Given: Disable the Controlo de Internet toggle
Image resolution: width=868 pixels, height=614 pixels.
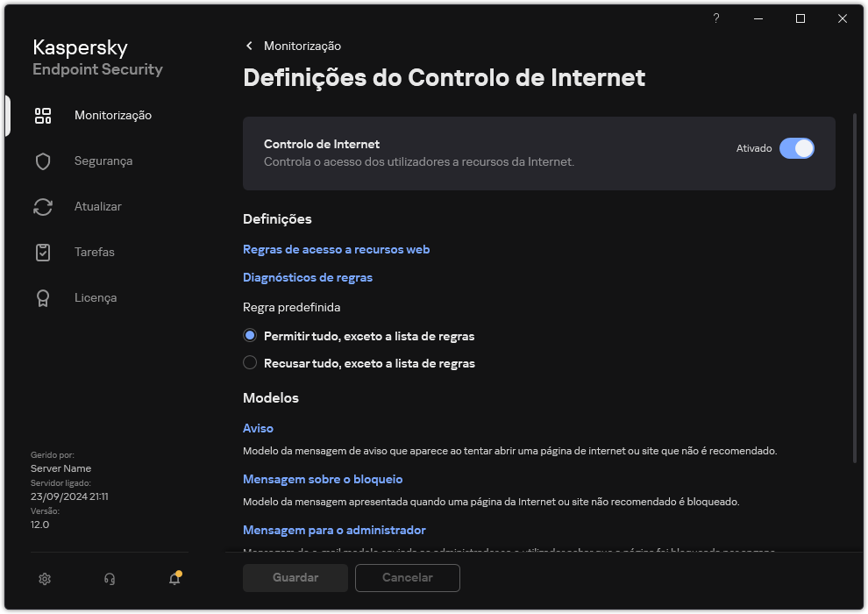Looking at the screenshot, I should (x=797, y=148).
